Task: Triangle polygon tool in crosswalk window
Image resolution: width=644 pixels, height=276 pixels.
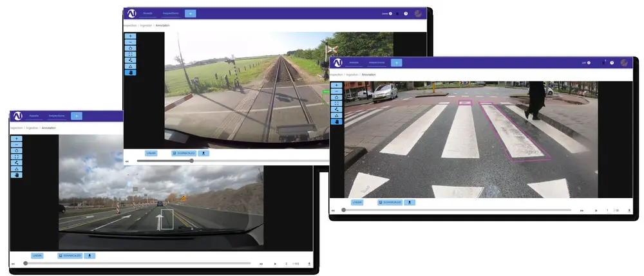Action: click(x=336, y=116)
